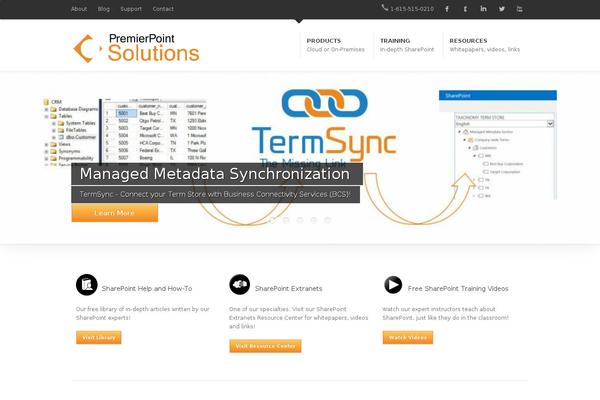The width and height of the screenshot is (600, 400).
Task: Select the third slideshow pagination dot
Action: pos(300,220)
